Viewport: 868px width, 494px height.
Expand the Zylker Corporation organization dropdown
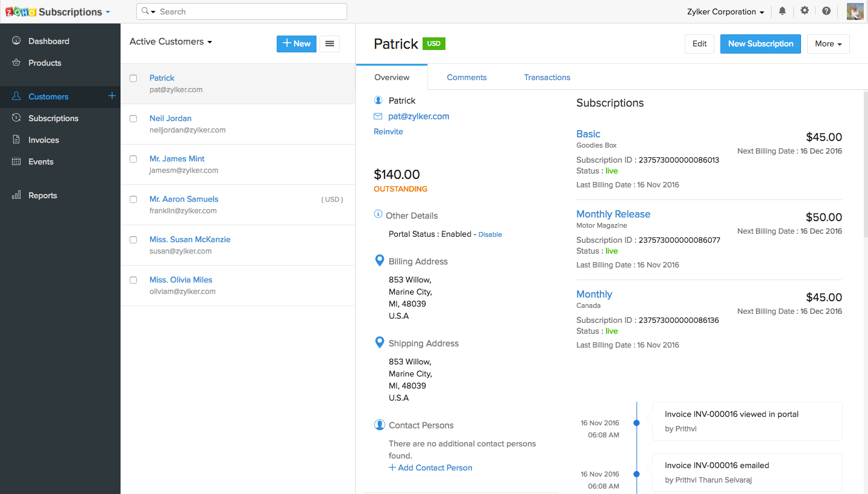pyautogui.click(x=726, y=12)
